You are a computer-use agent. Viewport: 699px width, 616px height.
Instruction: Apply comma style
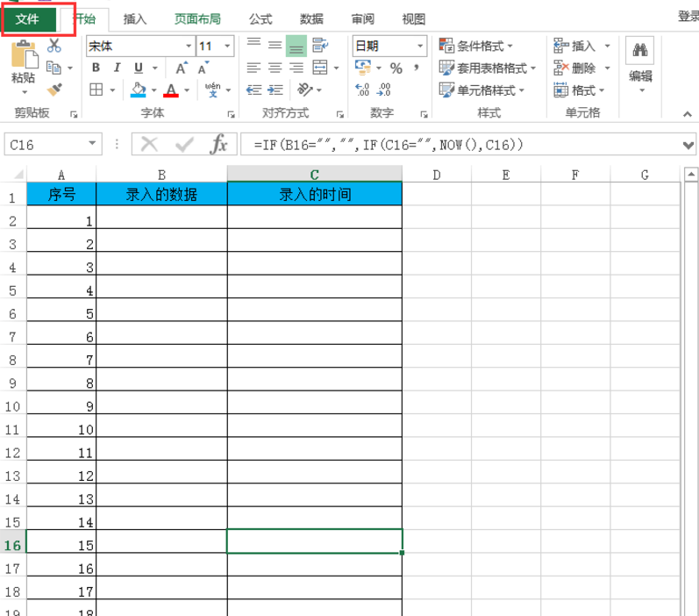tap(417, 68)
